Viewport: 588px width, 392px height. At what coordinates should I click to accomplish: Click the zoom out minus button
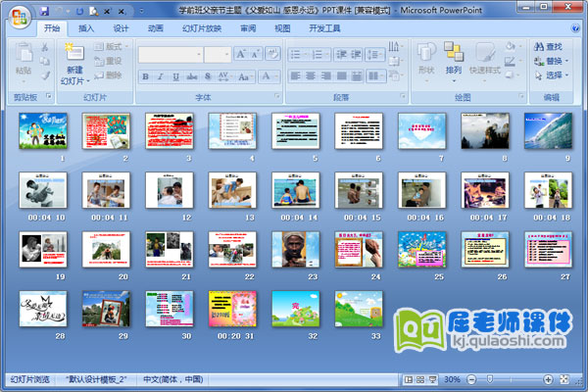click(x=470, y=379)
